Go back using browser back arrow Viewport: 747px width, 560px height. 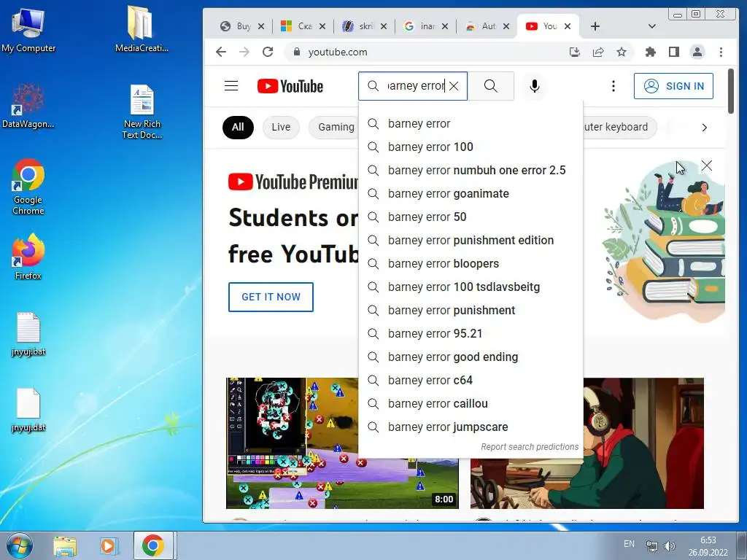pos(220,52)
